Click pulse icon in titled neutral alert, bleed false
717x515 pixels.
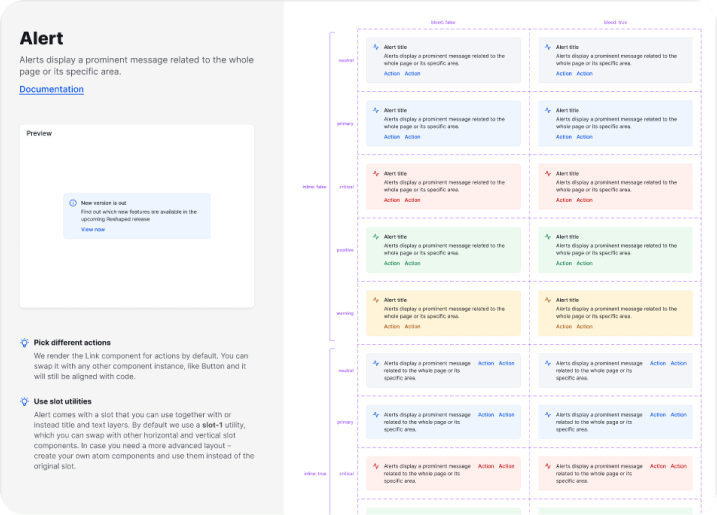[x=376, y=47]
